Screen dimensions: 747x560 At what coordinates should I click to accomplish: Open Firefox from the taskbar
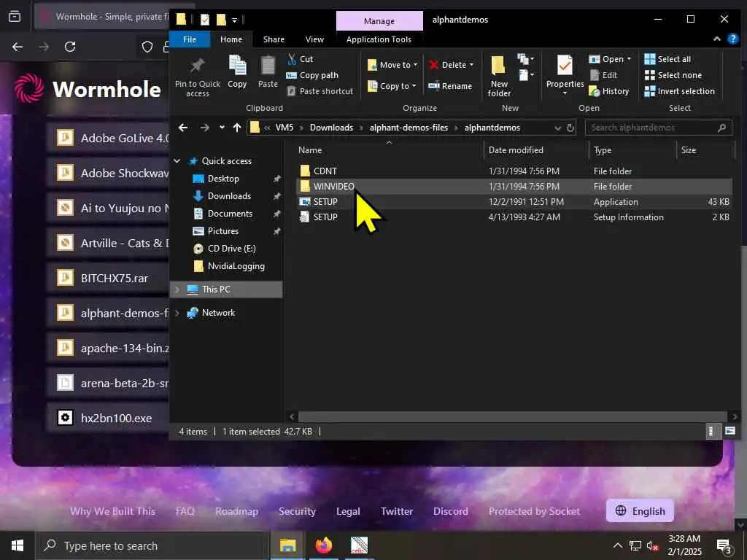pos(323,545)
